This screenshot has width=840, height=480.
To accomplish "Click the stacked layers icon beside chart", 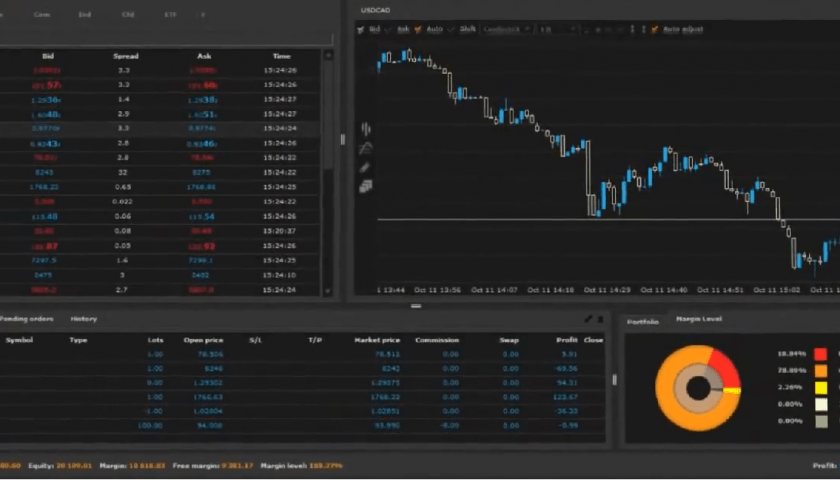I will coord(366,186).
